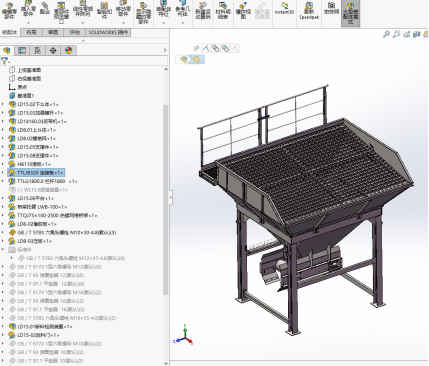This screenshot has width=429, height=366.
Task: Open the ConfigurationManager tab icon
Action: tap(37, 50)
